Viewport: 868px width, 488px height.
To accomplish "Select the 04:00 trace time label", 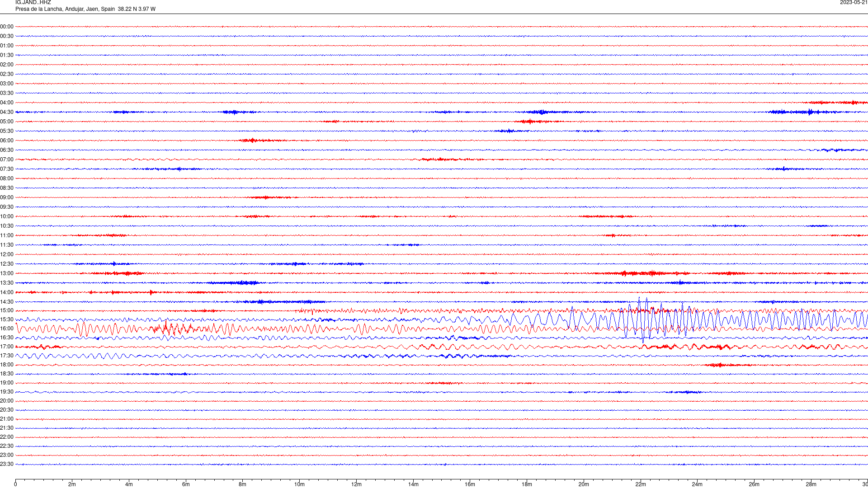I will click(x=7, y=103).
